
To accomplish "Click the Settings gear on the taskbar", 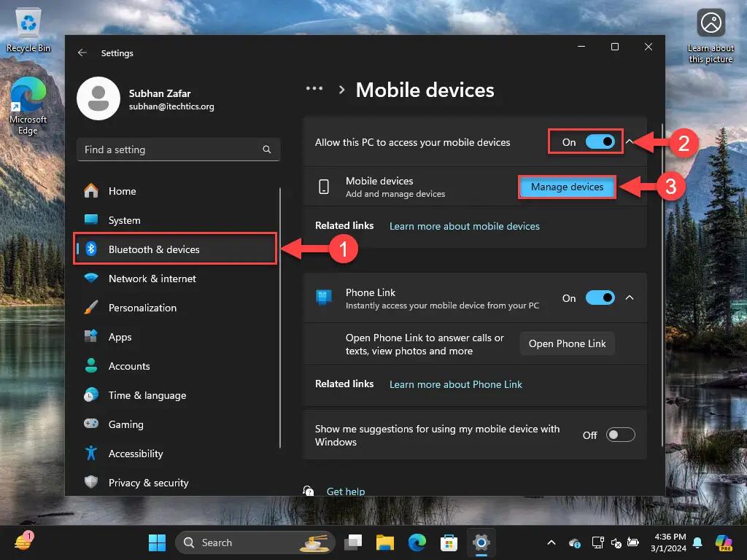I will [x=481, y=542].
